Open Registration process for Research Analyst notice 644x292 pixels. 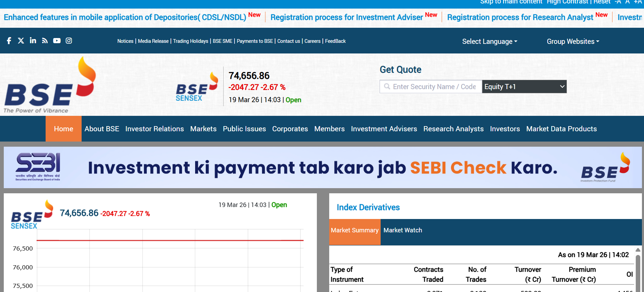pyautogui.click(x=520, y=17)
